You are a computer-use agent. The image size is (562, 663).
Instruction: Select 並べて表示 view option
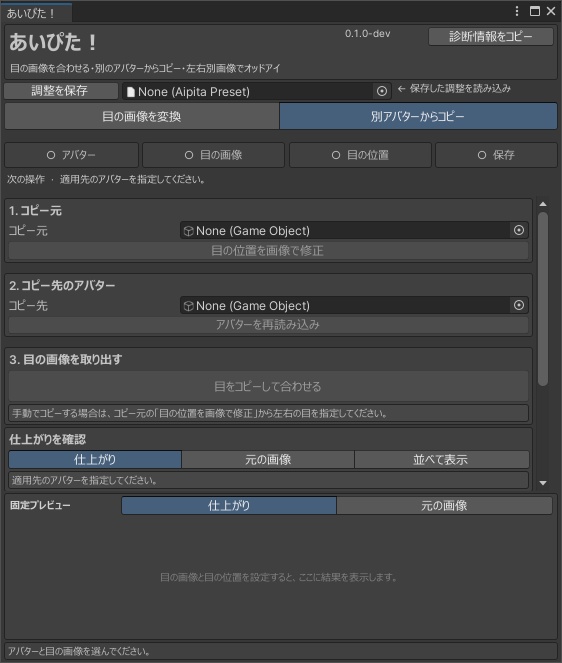click(441, 460)
